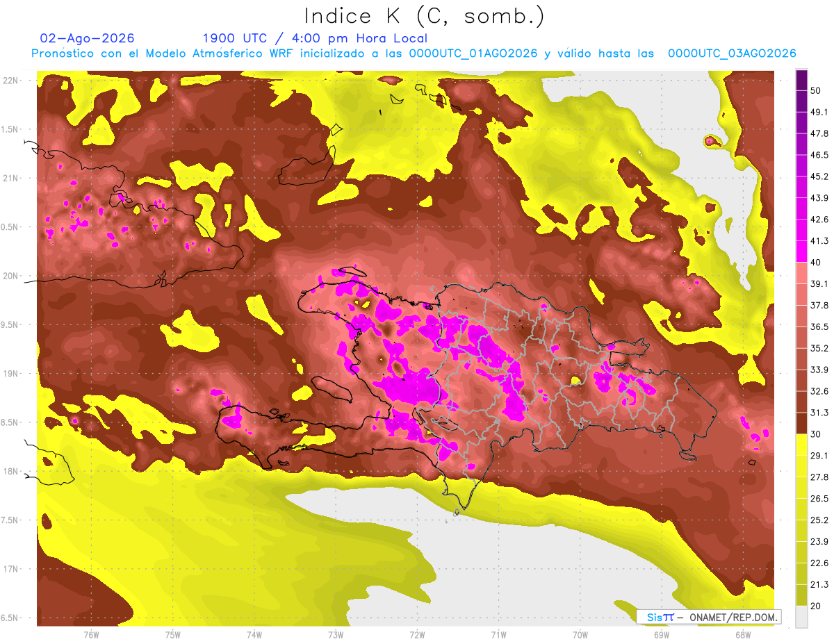Click the magenta swatch between 40 and 41.3
Image resolution: width=834 pixels, height=644 pixels.
coord(802,251)
